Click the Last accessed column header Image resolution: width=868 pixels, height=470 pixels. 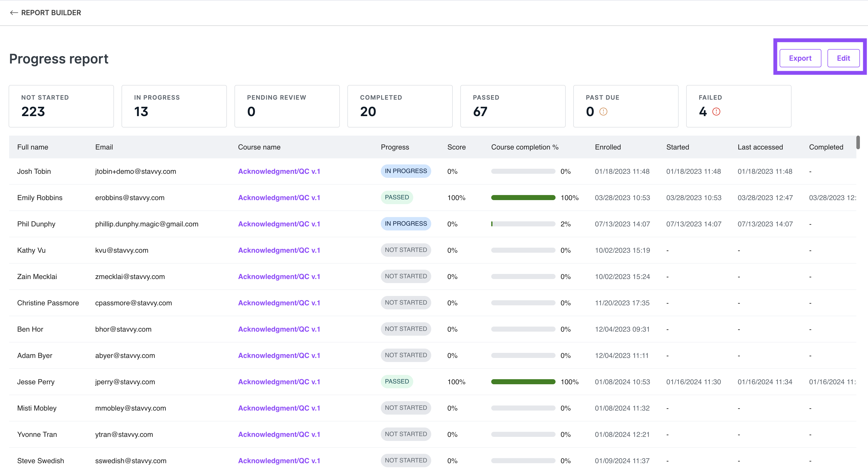point(760,147)
